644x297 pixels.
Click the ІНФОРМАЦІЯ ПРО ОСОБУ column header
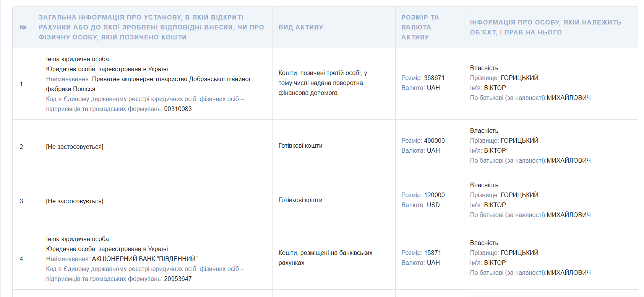(x=546, y=27)
